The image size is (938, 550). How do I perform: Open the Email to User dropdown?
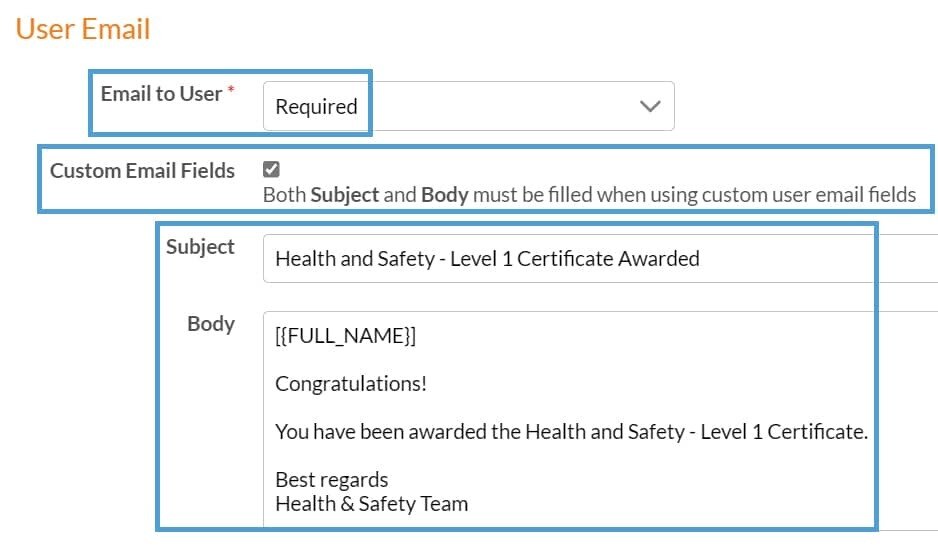pos(468,106)
